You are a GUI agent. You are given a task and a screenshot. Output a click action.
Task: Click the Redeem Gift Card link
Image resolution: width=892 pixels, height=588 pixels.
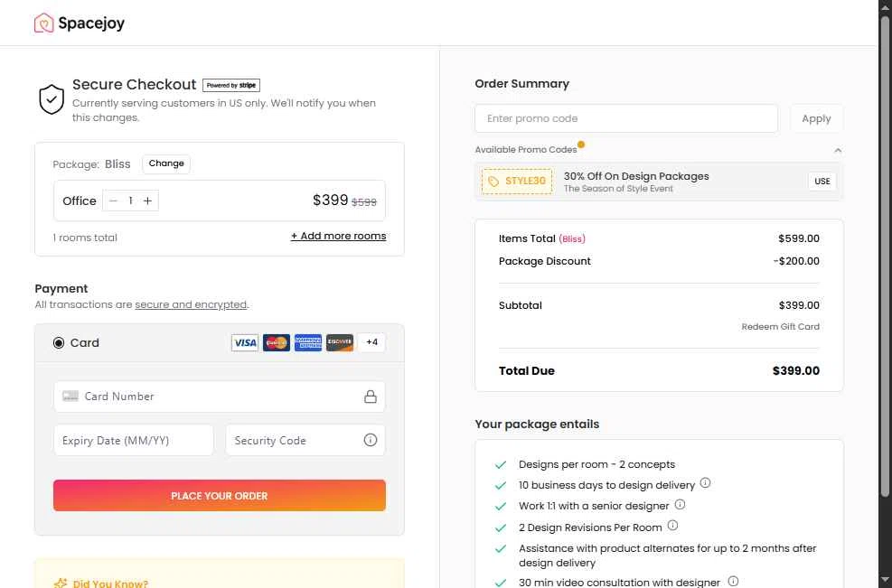781,326
